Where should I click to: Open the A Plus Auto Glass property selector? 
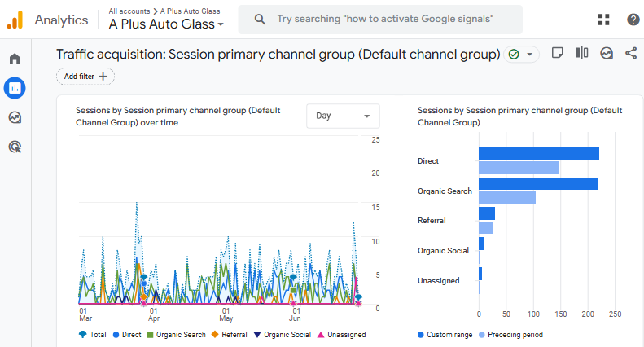coord(167,24)
